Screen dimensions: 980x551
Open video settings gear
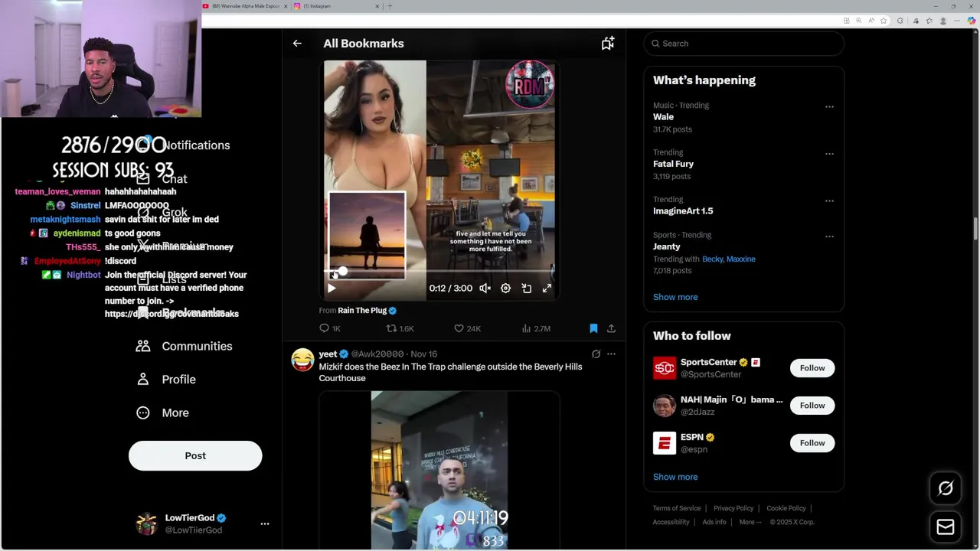coord(505,289)
